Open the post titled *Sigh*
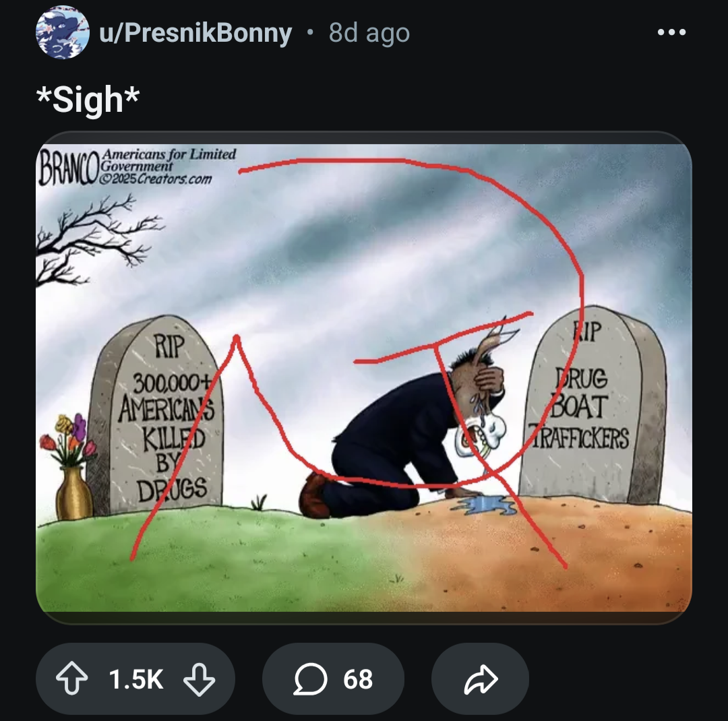The image size is (728, 721). tap(88, 100)
